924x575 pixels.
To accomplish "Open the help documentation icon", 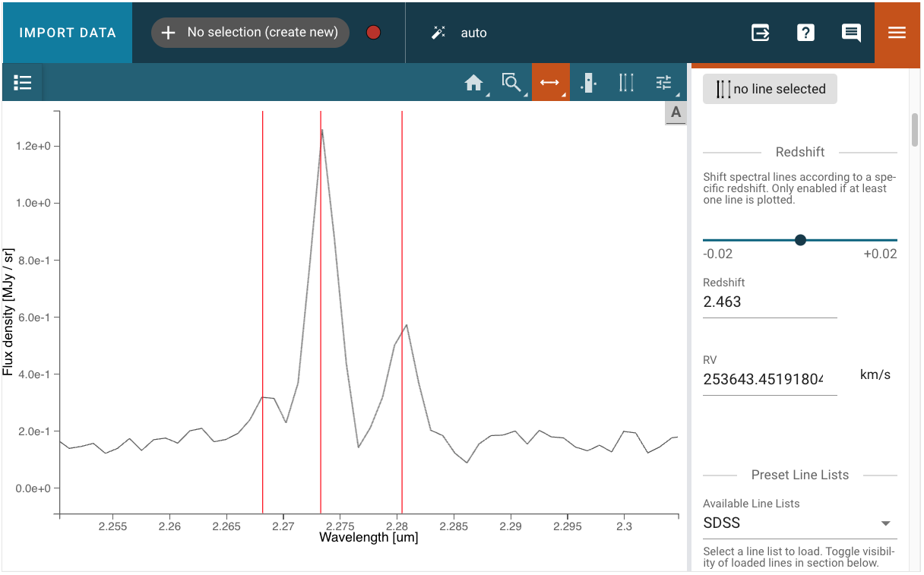I will (805, 33).
